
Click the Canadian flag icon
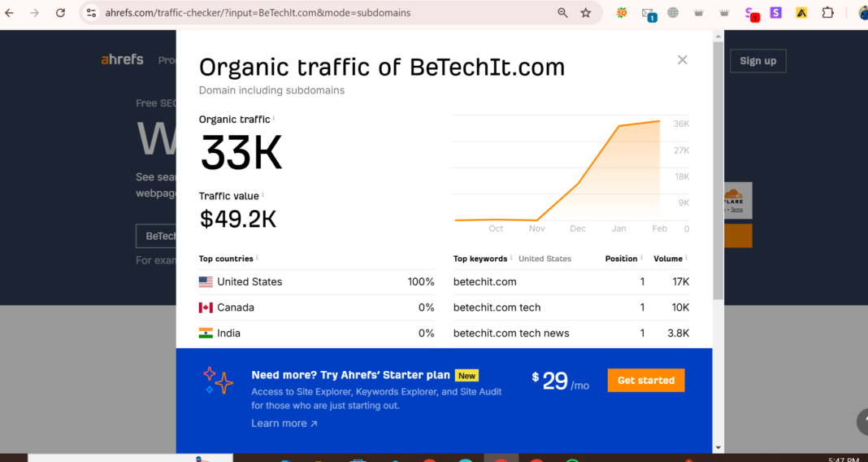pyautogui.click(x=206, y=307)
